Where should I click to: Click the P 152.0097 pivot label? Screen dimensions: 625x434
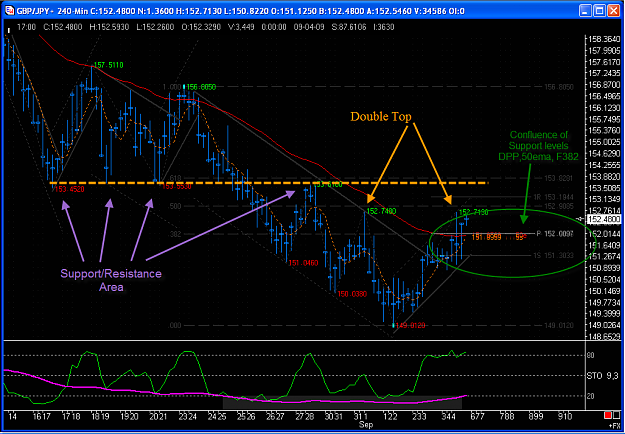click(554, 234)
